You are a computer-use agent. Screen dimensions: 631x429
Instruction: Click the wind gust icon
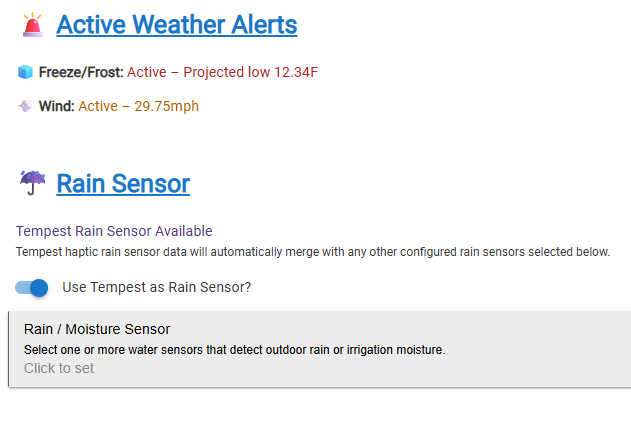(25, 106)
